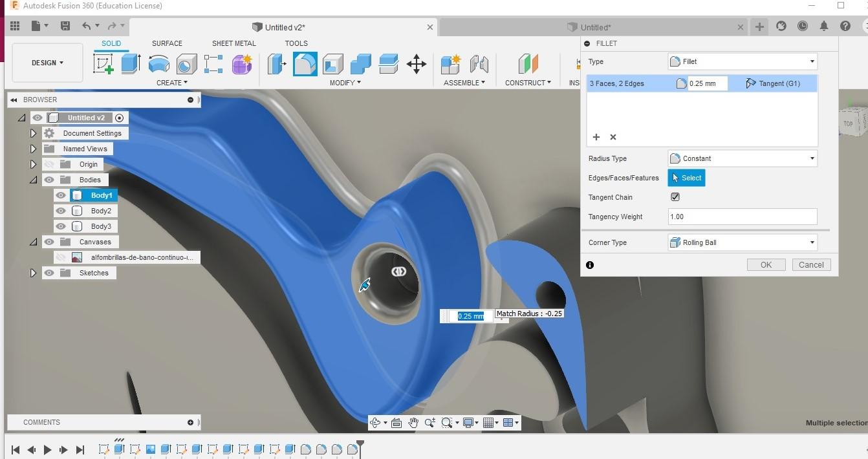Collapse the Bodies folder
The height and width of the screenshot is (459, 868).
pyautogui.click(x=33, y=180)
